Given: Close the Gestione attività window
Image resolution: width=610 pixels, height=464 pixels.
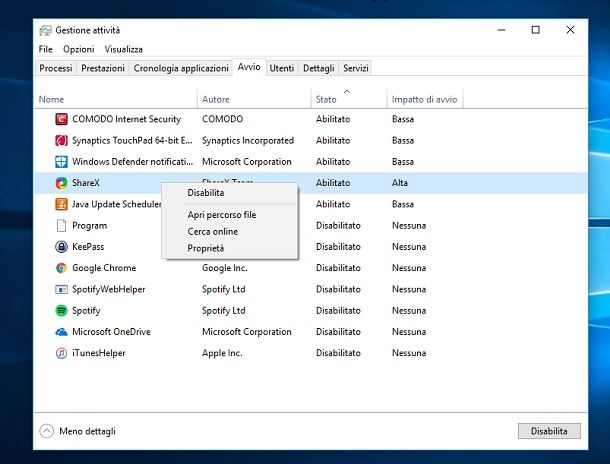Looking at the screenshot, I should coord(570,30).
